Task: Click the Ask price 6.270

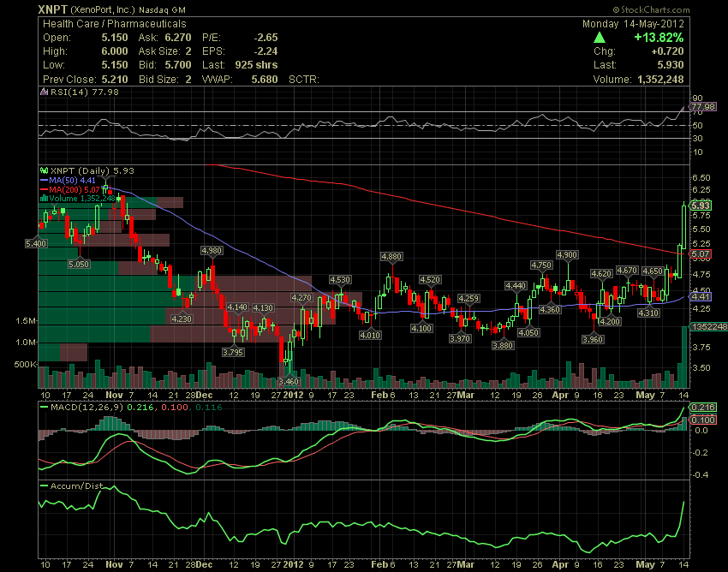Action: [x=178, y=38]
